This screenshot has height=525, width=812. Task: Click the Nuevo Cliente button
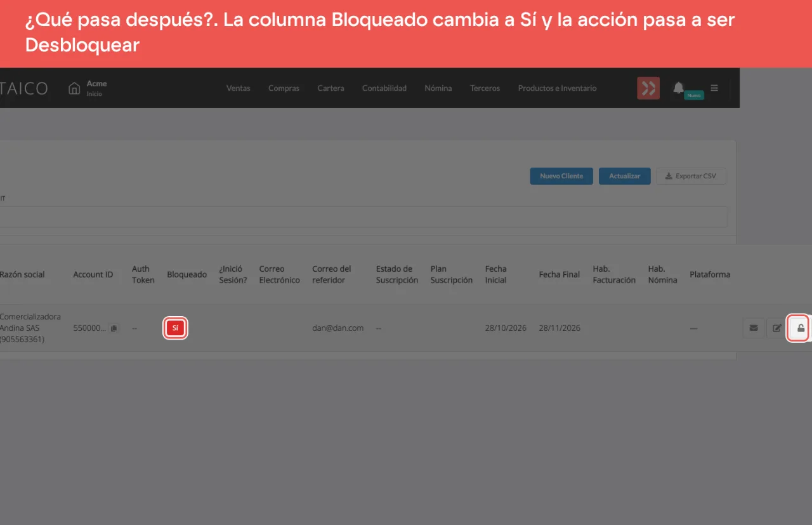coord(561,176)
